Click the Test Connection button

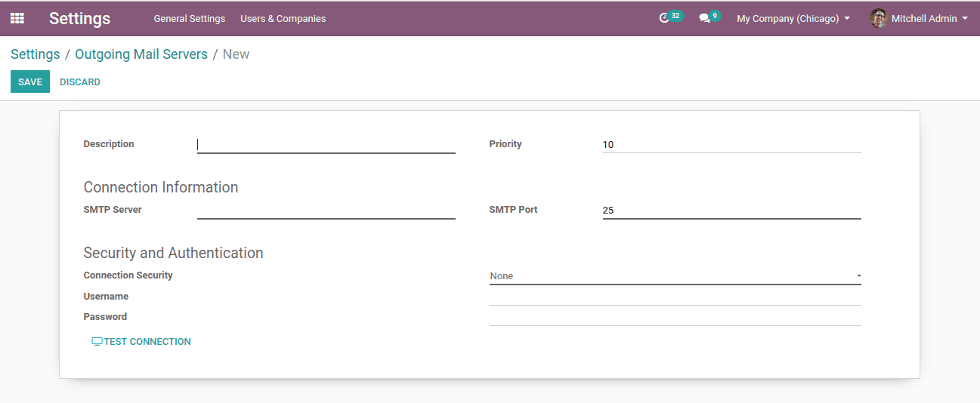141,342
